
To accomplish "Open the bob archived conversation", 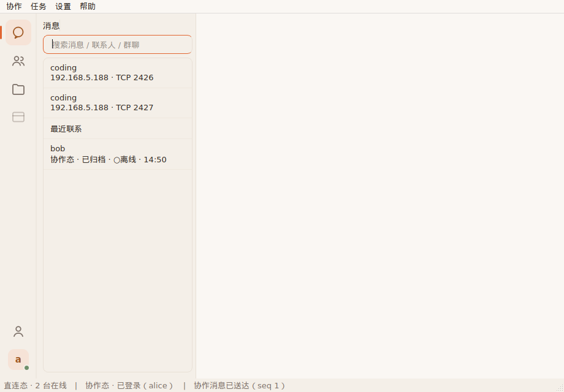I will coord(118,154).
